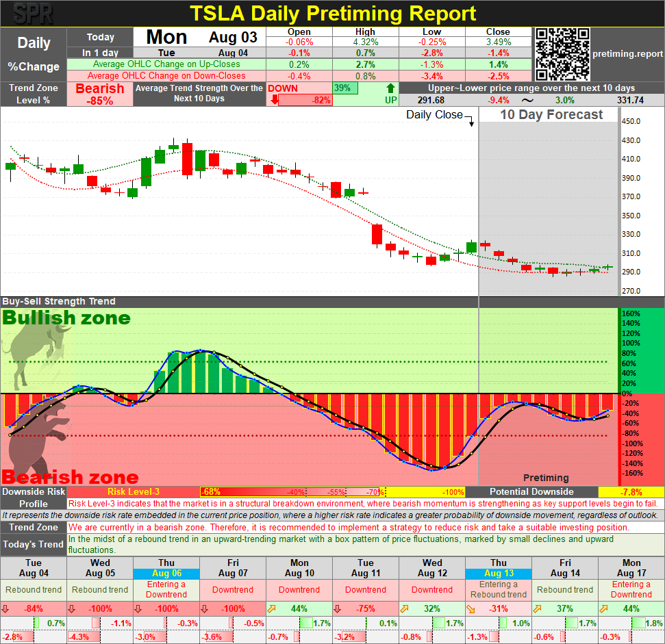Click the SPR logo in the header

[x=33, y=14]
